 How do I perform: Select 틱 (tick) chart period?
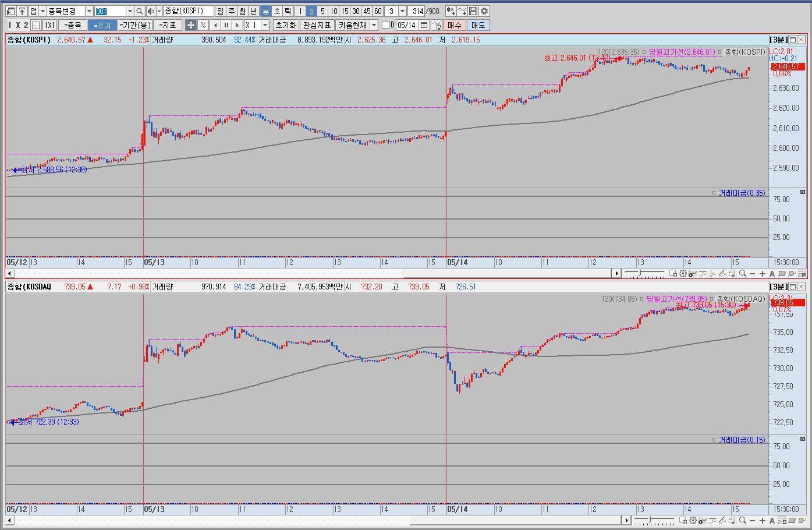[x=288, y=11]
